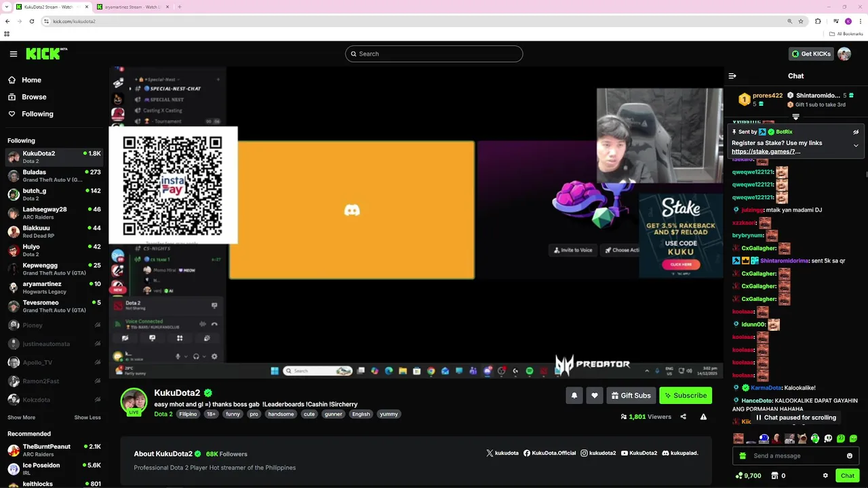
Task: Hide the pinned BotRix message
Action: pyautogui.click(x=856, y=132)
